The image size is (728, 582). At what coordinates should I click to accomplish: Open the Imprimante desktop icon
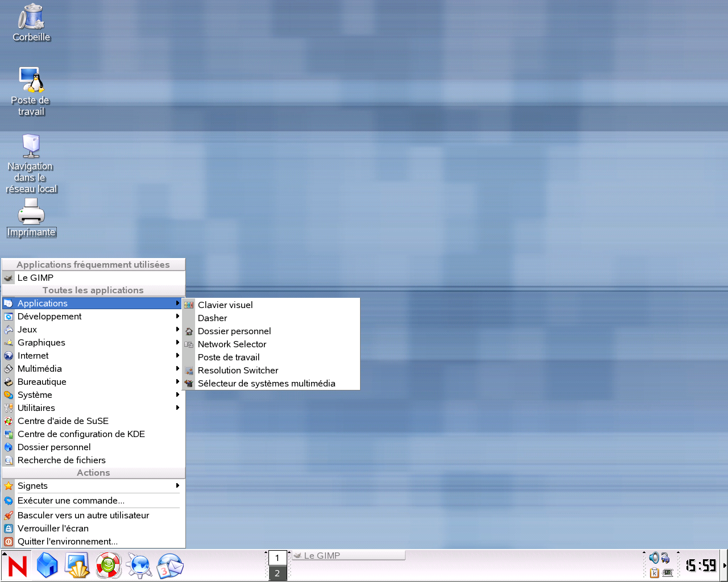31,213
